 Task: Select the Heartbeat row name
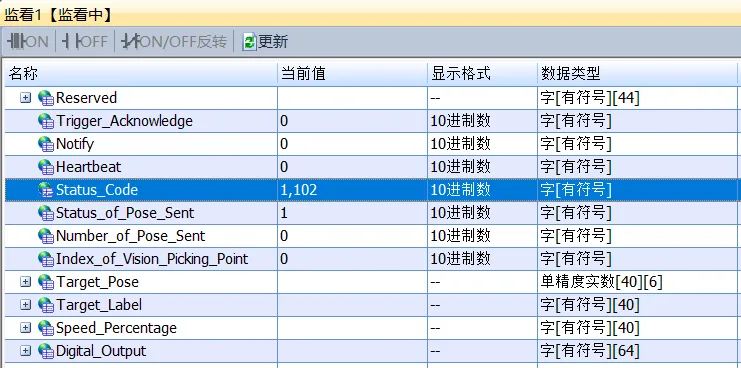point(88,167)
